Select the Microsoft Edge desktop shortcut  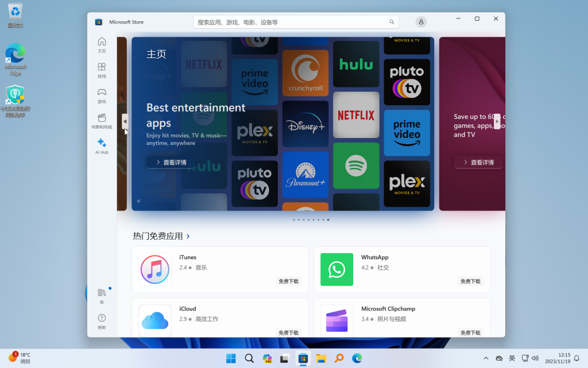coord(16,59)
